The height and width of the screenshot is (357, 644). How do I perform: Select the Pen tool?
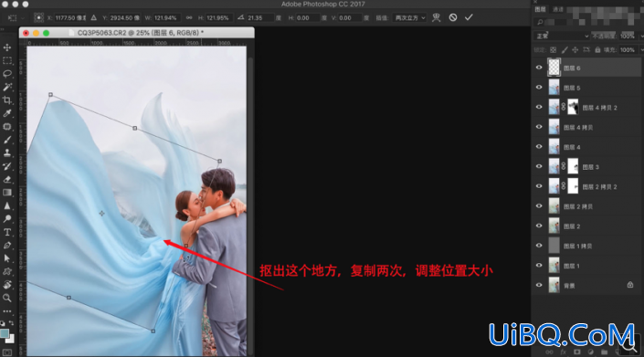click(x=7, y=246)
